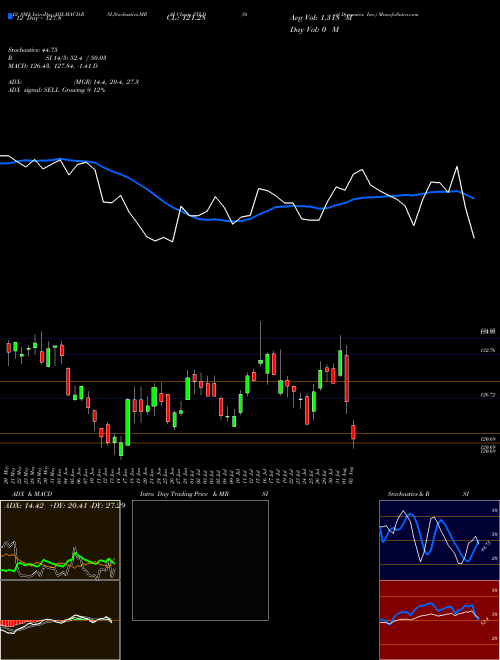Click the ADX (MGR) 14.4, 20.4, 27.3 line
Screen dimensions: 500x660
click(73, 82)
